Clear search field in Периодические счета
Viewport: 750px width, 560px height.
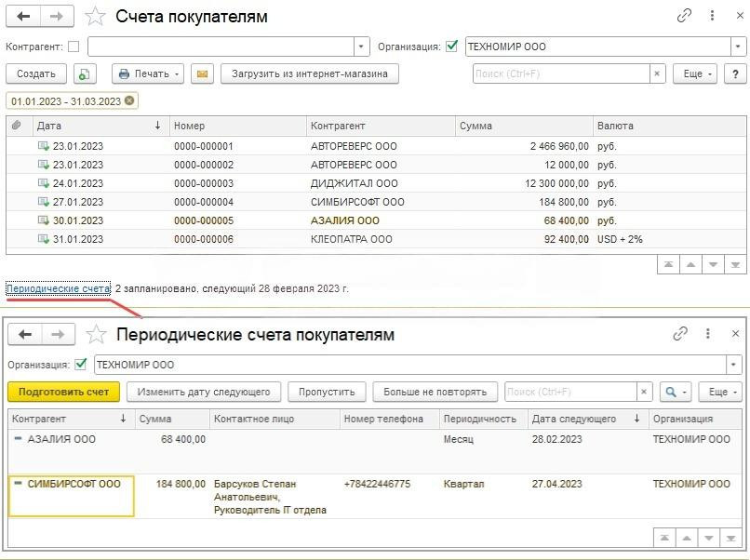[x=644, y=392]
